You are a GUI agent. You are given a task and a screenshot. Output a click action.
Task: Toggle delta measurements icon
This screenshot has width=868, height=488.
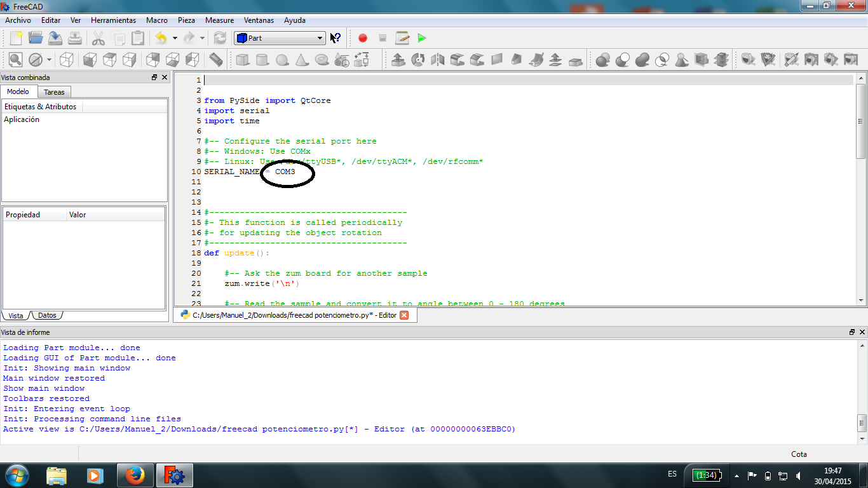[x=850, y=60]
